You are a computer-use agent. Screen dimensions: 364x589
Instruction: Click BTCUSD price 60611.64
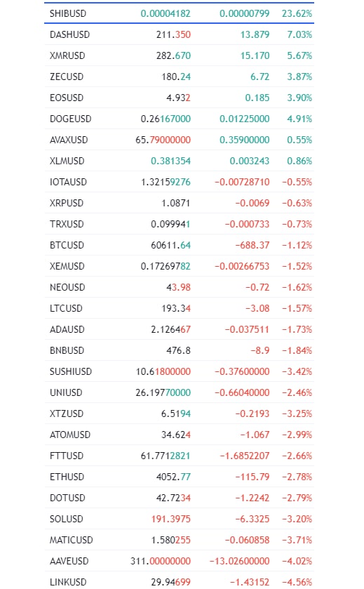[170, 245]
